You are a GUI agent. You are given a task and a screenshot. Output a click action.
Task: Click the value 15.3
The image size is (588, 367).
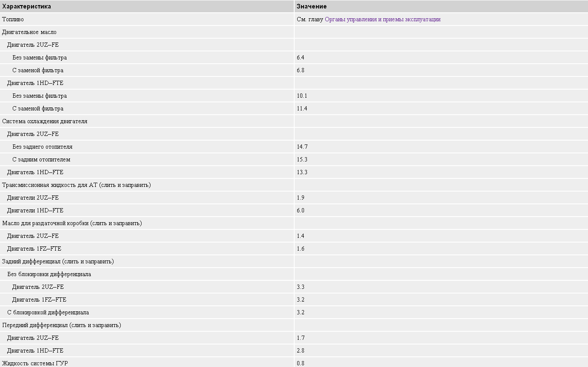[x=302, y=159]
